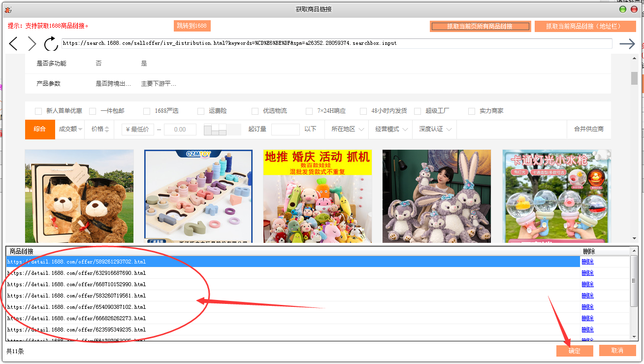Viewport: 644px width, 364px height.
Task: Click 合并供应商 in the sort bar
Action: click(589, 129)
